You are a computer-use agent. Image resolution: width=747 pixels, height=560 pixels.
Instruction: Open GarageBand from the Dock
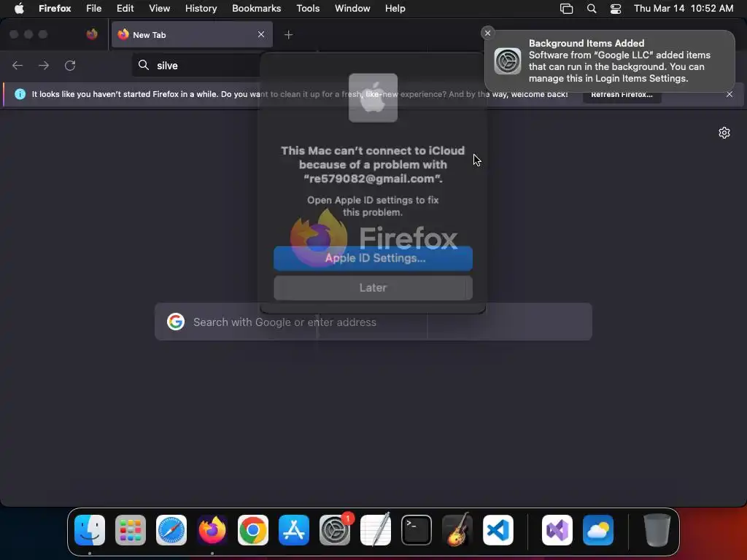click(x=457, y=530)
